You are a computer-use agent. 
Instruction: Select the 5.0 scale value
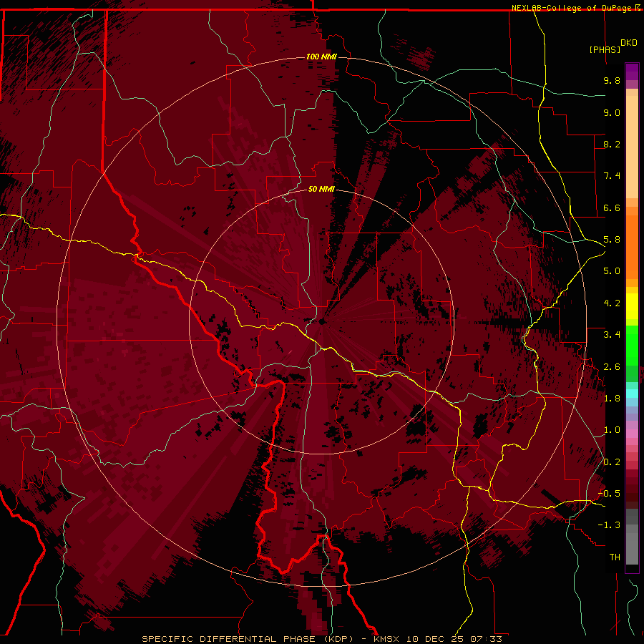612,271
